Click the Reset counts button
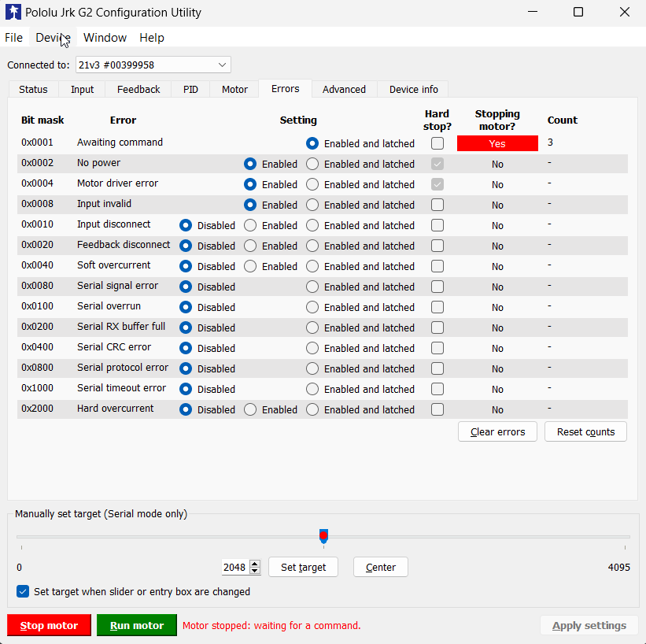Image resolution: width=646 pixels, height=644 pixels. (585, 431)
